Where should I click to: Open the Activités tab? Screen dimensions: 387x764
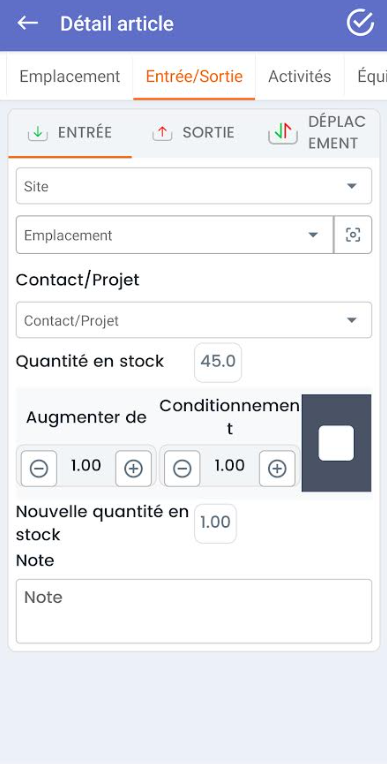300,76
